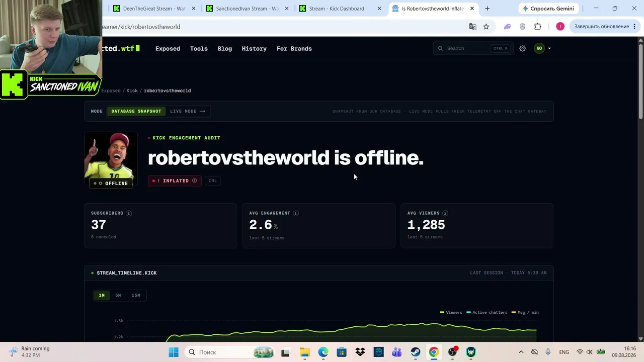This screenshot has height=362, width=644.
Task: Click the Exposed breadcrumb link
Action: coord(111,90)
